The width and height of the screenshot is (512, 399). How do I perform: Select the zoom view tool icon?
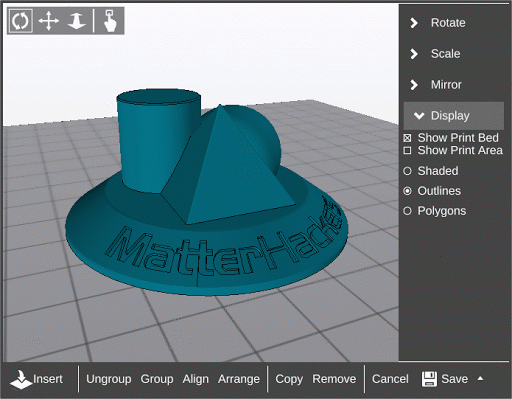point(77,21)
